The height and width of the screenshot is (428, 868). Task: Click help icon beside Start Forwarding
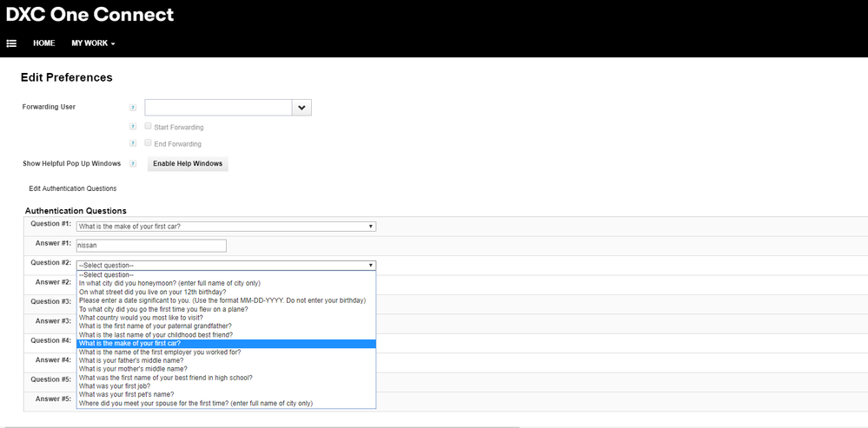point(133,127)
